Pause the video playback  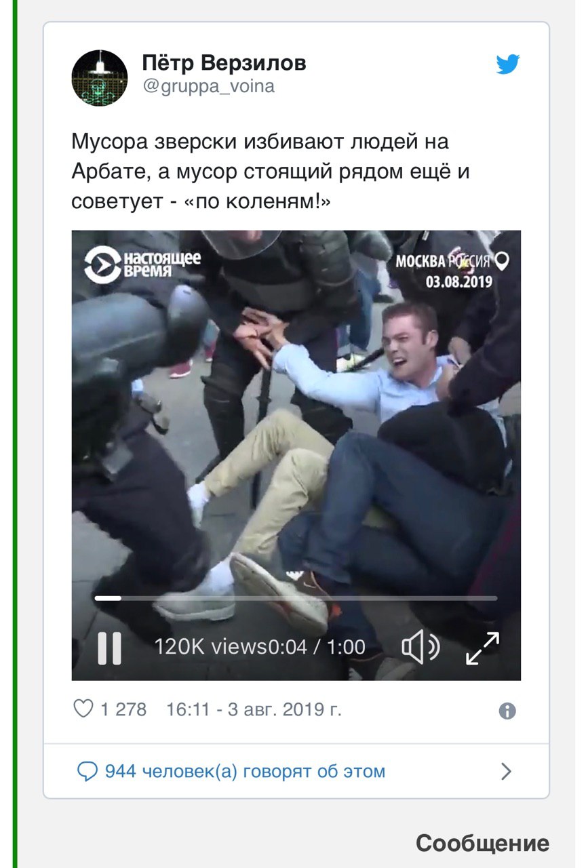click(109, 648)
